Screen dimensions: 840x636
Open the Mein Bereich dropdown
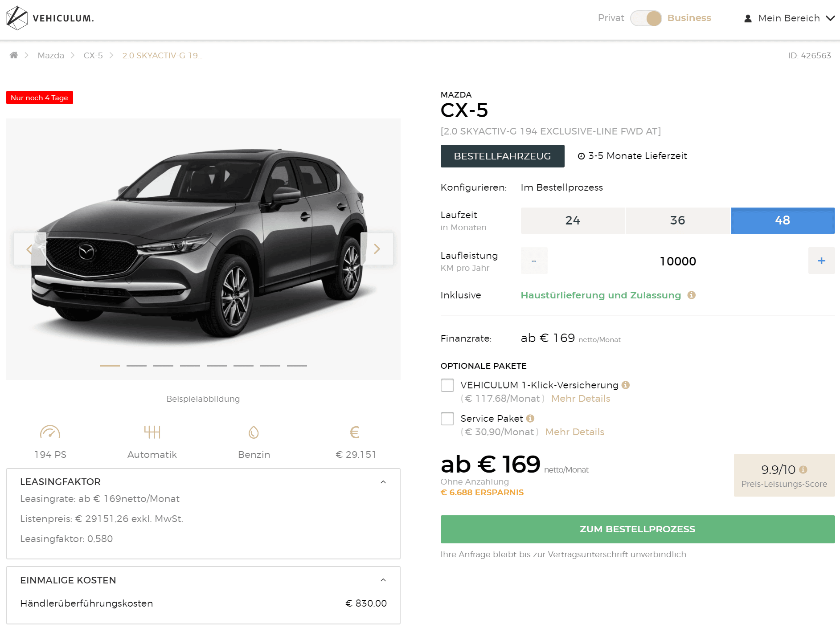(789, 18)
